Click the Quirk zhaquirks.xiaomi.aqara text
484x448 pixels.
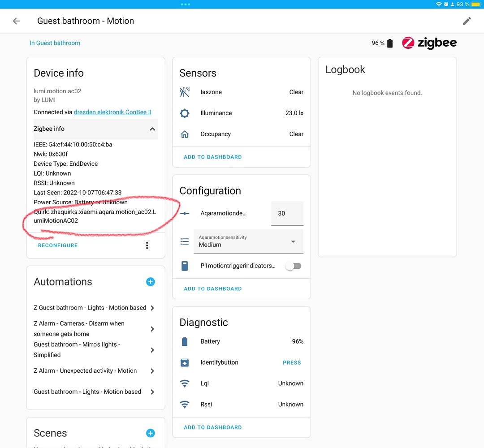(x=95, y=216)
